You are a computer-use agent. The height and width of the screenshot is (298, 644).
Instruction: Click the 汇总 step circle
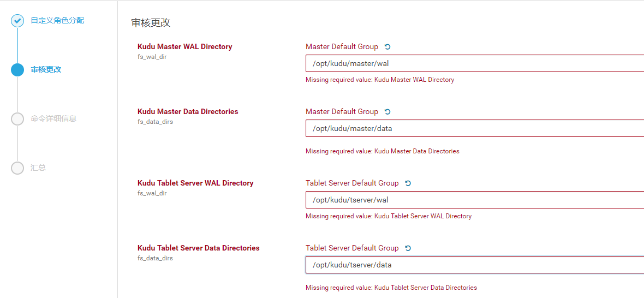point(17,168)
